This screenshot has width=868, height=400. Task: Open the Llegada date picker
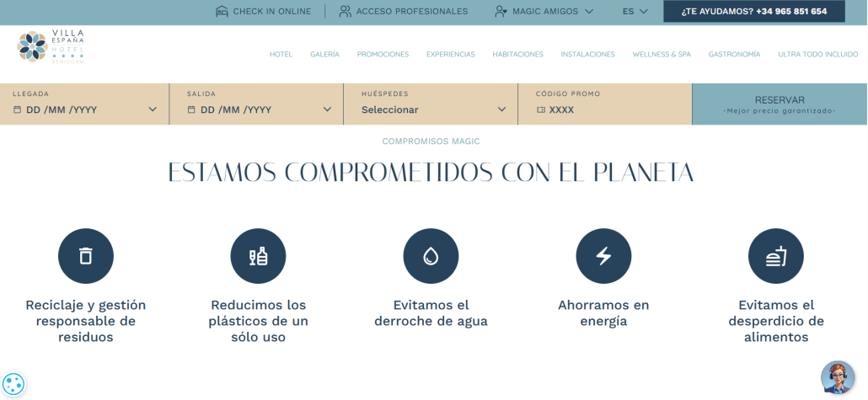(84, 109)
